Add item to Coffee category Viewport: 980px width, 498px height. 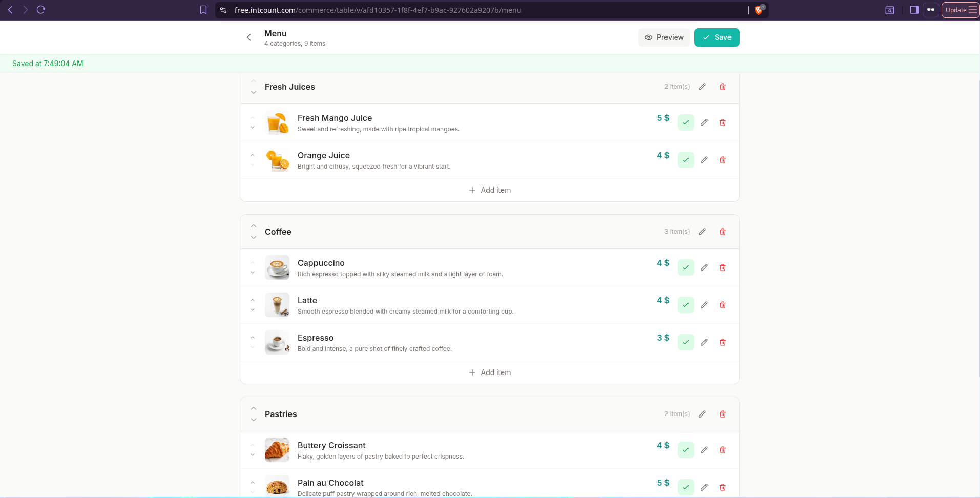click(490, 372)
